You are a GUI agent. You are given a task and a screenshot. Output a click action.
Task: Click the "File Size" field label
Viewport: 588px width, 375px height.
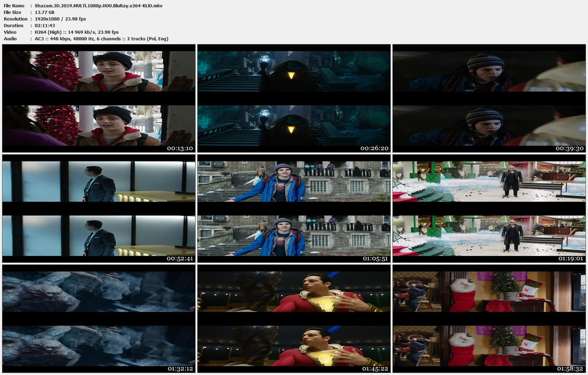pyautogui.click(x=13, y=12)
